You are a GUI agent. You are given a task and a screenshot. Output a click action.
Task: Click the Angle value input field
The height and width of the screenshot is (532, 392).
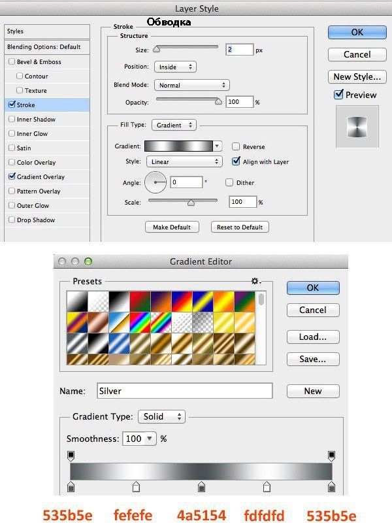click(186, 182)
